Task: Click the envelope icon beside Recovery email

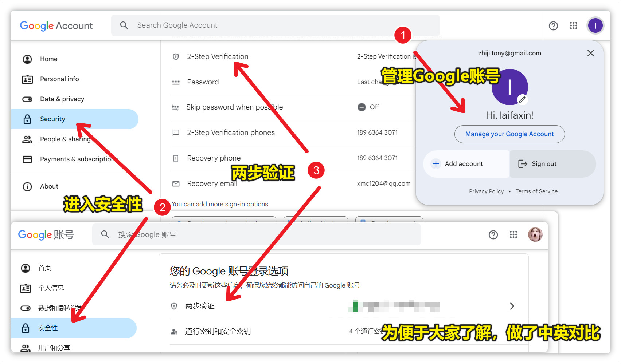Action: pos(176,184)
